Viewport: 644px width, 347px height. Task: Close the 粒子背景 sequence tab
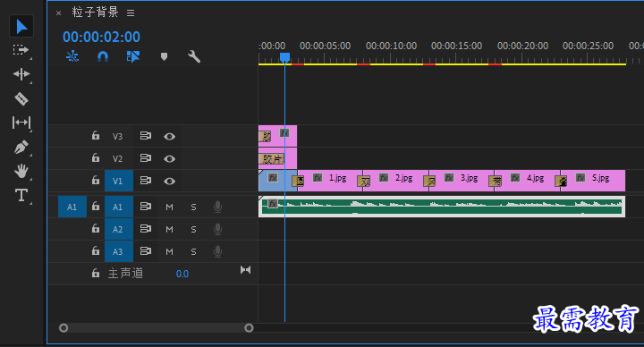[x=59, y=13]
